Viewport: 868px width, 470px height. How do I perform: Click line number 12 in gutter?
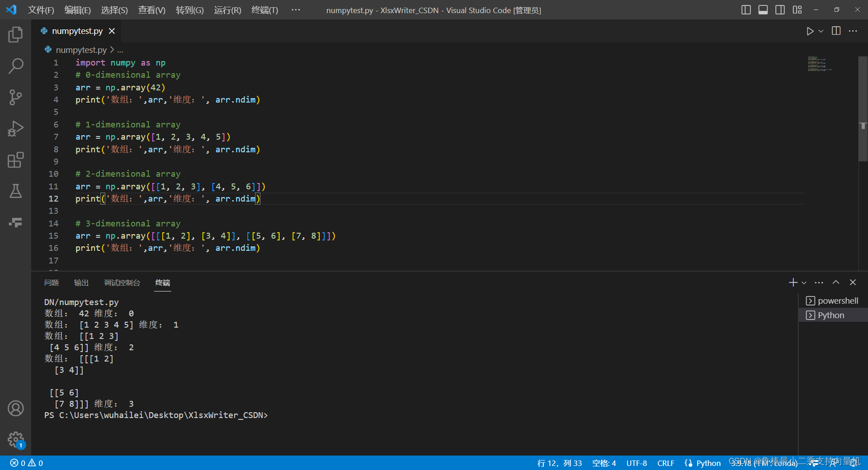point(53,199)
